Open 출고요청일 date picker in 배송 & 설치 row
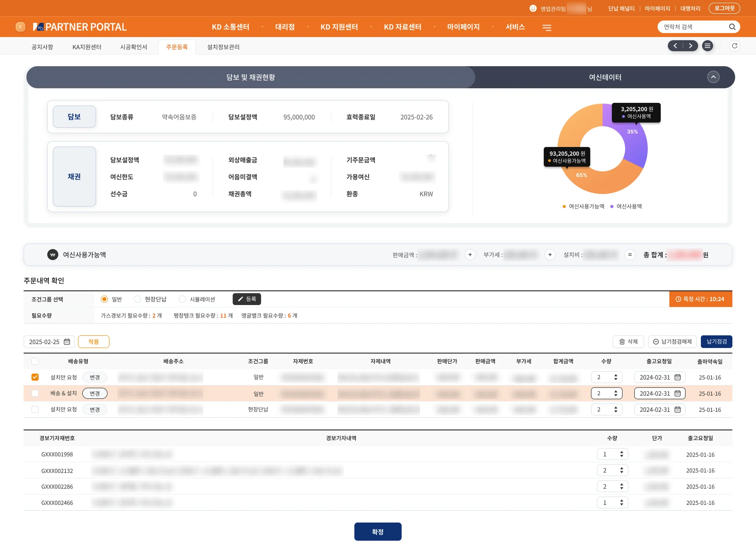The width and height of the screenshot is (756, 560). (678, 393)
